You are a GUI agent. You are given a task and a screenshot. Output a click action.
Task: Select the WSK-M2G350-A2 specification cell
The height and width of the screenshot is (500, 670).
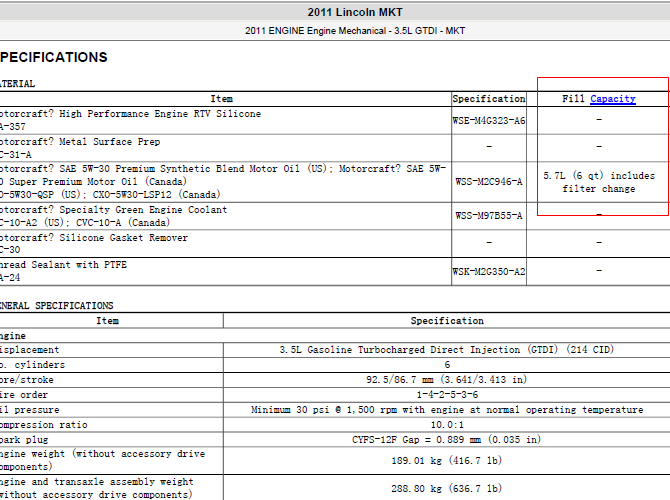tap(489, 271)
